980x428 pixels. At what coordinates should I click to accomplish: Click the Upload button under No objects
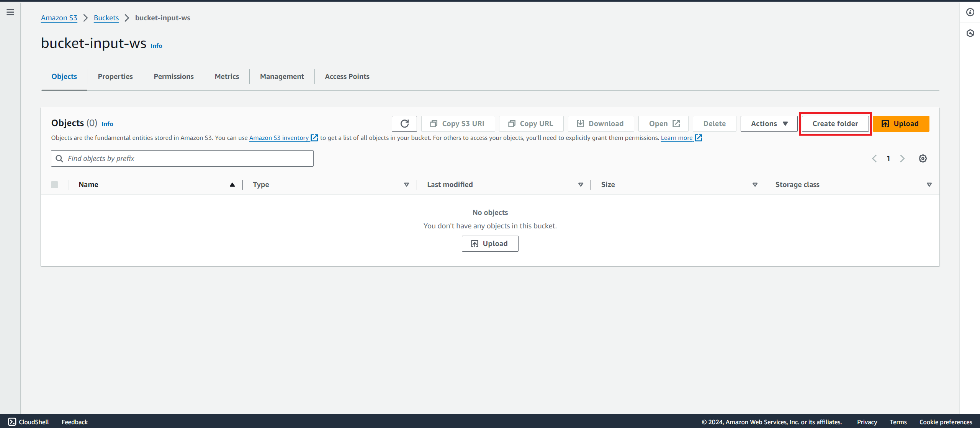pyautogui.click(x=490, y=244)
